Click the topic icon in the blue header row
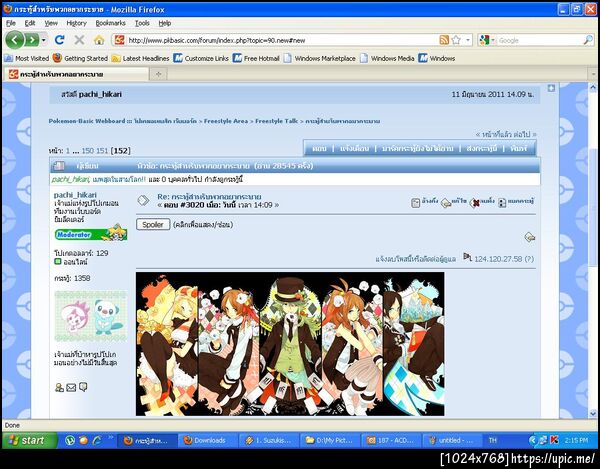 click(x=59, y=166)
